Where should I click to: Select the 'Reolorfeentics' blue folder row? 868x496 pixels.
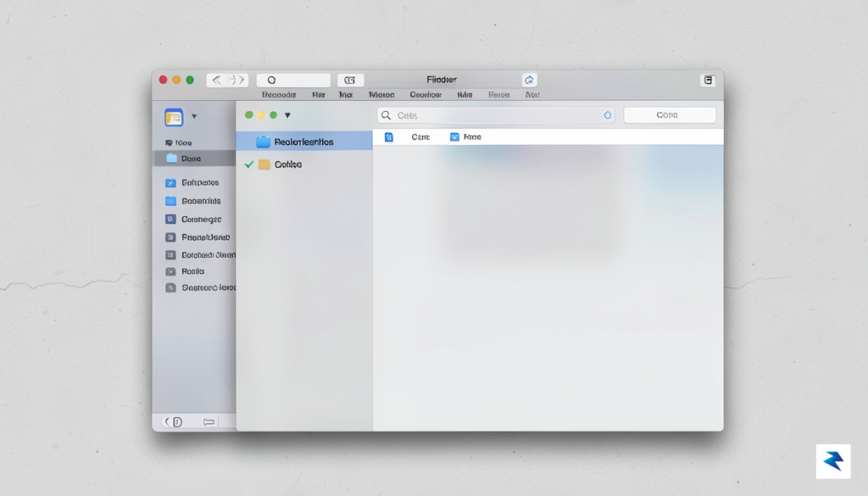pos(304,142)
